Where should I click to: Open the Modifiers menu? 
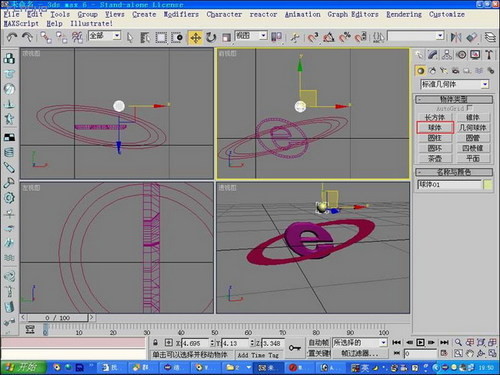coord(181,14)
